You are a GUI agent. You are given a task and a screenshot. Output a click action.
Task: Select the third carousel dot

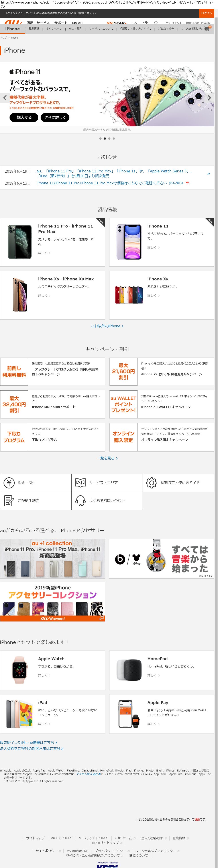point(109,139)
